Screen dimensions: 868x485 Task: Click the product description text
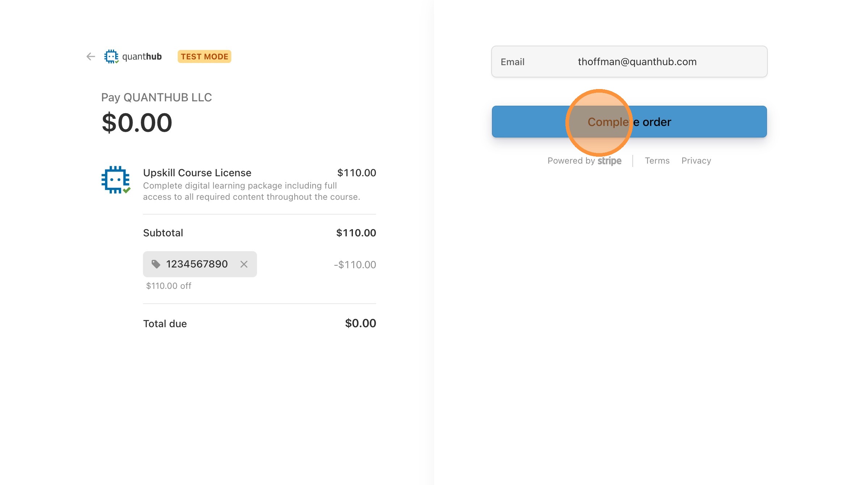tap(251, 191)
